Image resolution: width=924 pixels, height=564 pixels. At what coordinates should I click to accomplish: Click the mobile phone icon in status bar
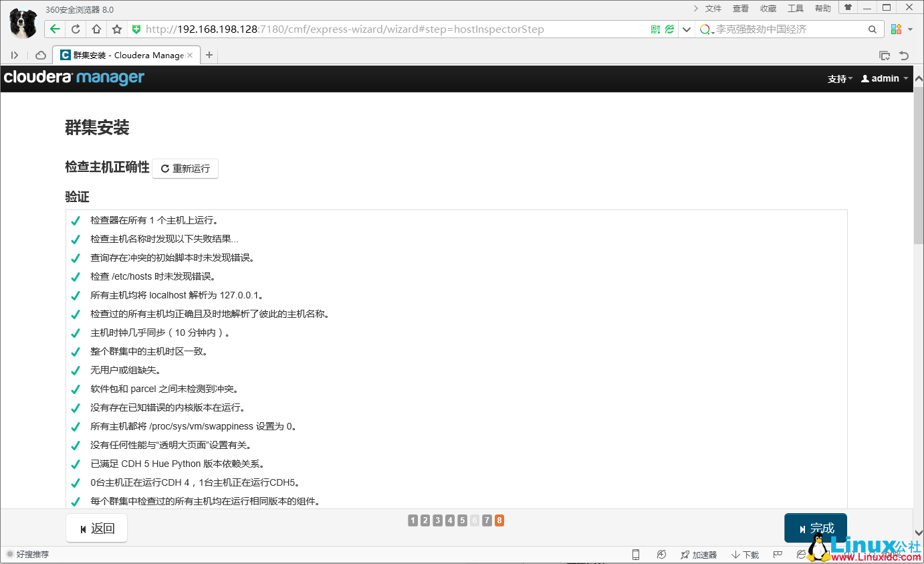coord(635,554)
